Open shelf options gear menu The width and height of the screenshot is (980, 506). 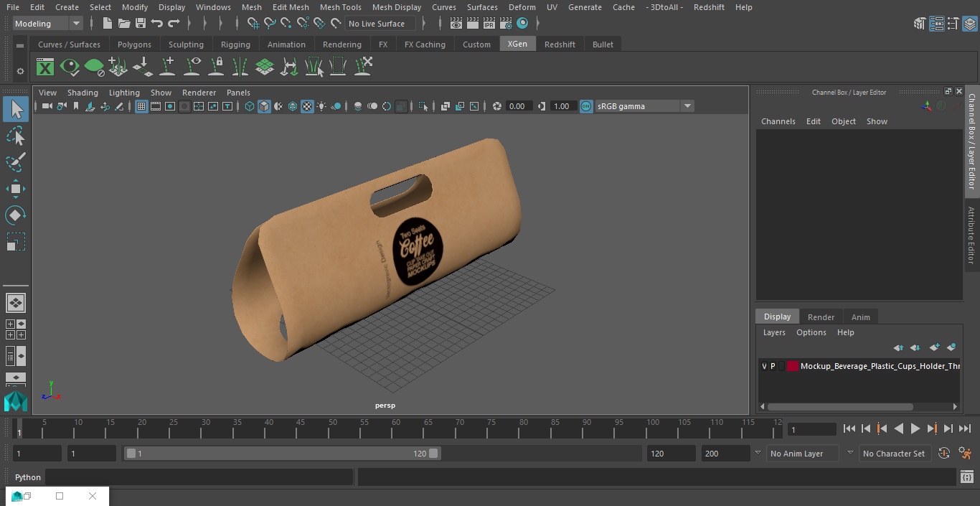tap(20, 70)
